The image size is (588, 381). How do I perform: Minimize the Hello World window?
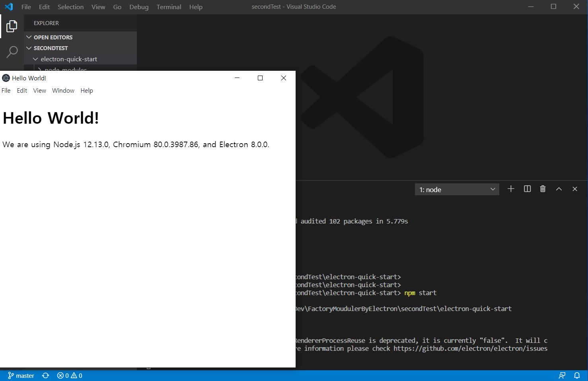coord(237,78)
